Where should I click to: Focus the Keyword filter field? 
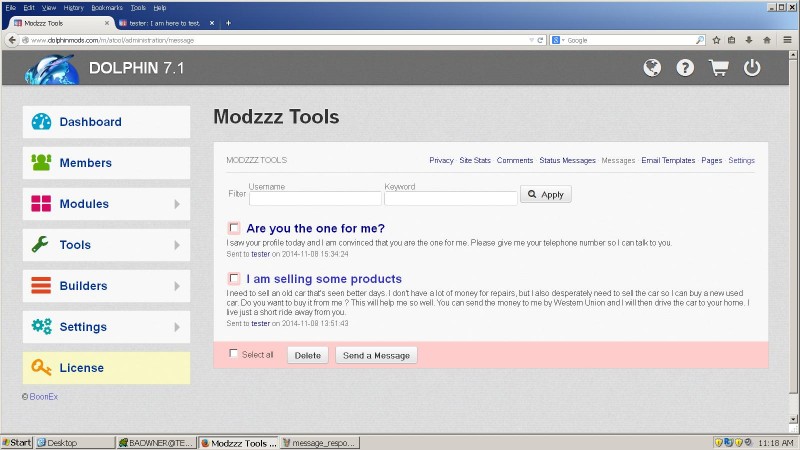coord(451,198)
